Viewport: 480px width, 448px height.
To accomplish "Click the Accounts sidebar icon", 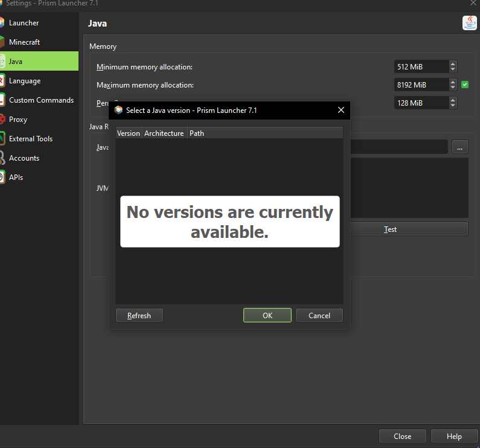I will [x=2, y=158].
